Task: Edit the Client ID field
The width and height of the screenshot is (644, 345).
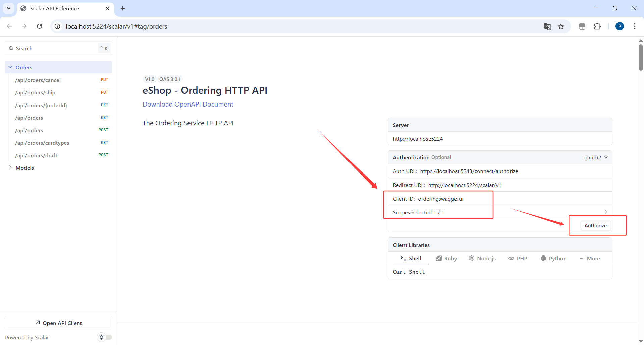Action: 500,199
